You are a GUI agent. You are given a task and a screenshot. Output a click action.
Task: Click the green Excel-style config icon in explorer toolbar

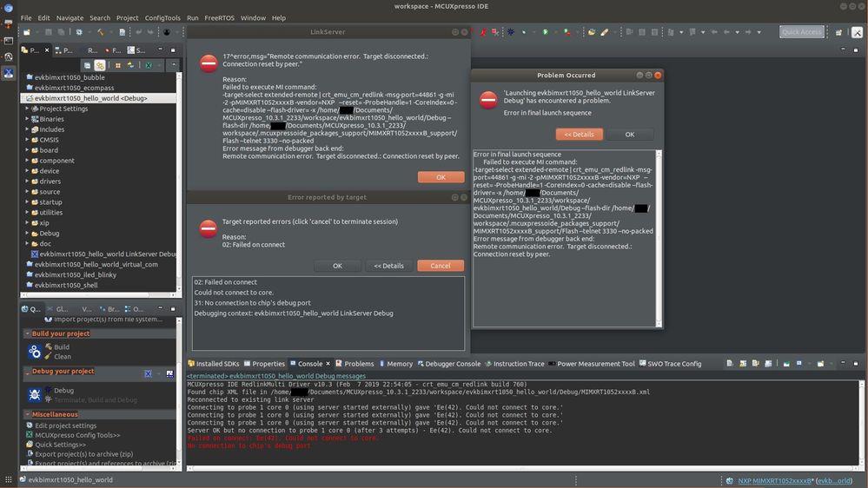[149, 65]
